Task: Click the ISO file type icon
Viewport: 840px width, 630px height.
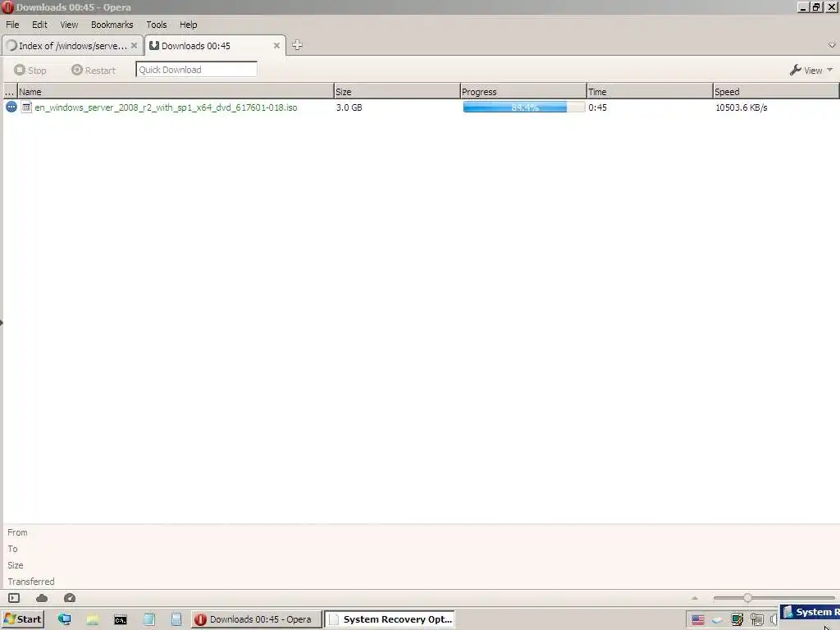Action: click(x=26, y=107)
